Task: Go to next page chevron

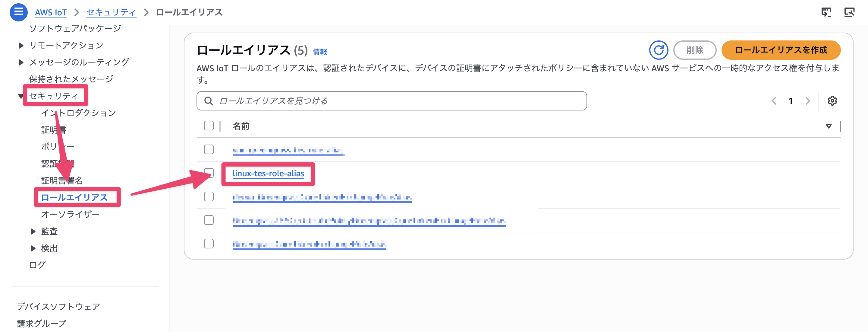Action: point(807,101)
